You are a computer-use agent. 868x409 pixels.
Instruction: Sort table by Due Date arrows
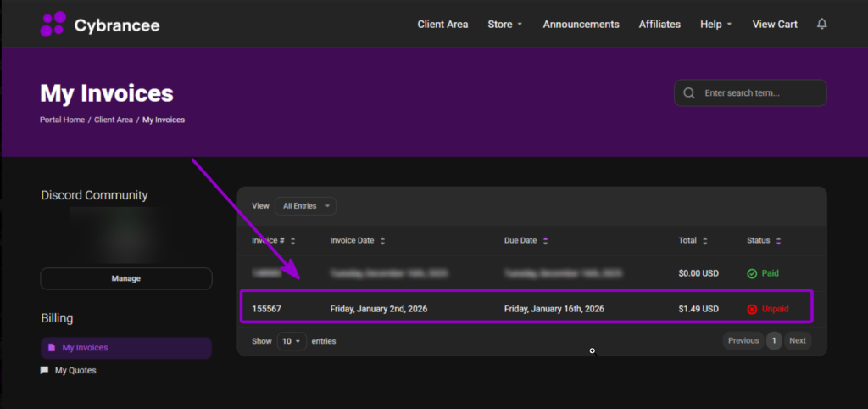coord(545,240)
